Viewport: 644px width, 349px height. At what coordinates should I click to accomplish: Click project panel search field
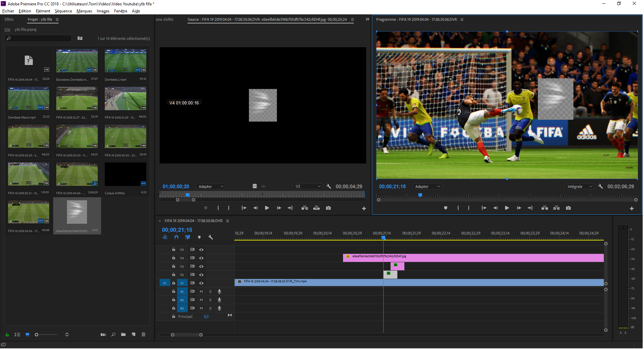38,39
